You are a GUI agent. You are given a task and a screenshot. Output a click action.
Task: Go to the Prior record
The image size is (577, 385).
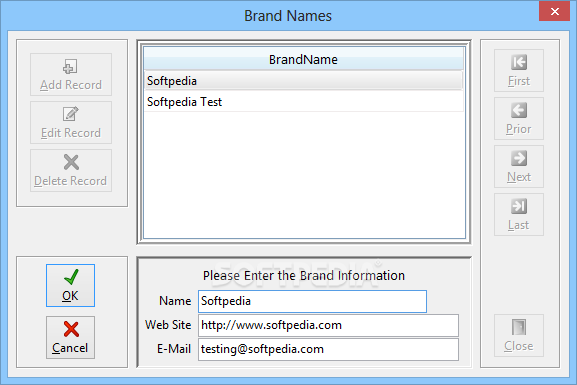[519, 119]
